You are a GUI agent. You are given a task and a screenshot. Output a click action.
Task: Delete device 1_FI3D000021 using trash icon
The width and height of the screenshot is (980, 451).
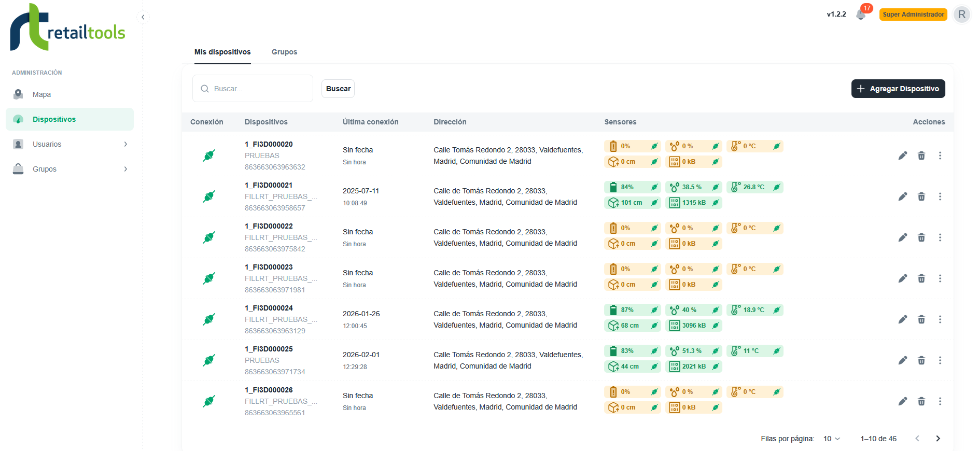[x=921, y=196]
